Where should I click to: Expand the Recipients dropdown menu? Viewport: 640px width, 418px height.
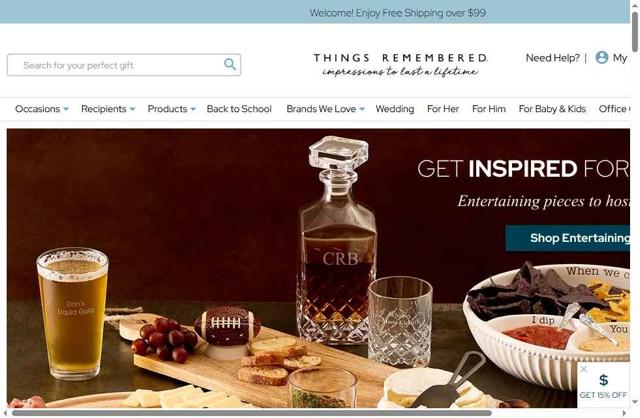point(108,109)
